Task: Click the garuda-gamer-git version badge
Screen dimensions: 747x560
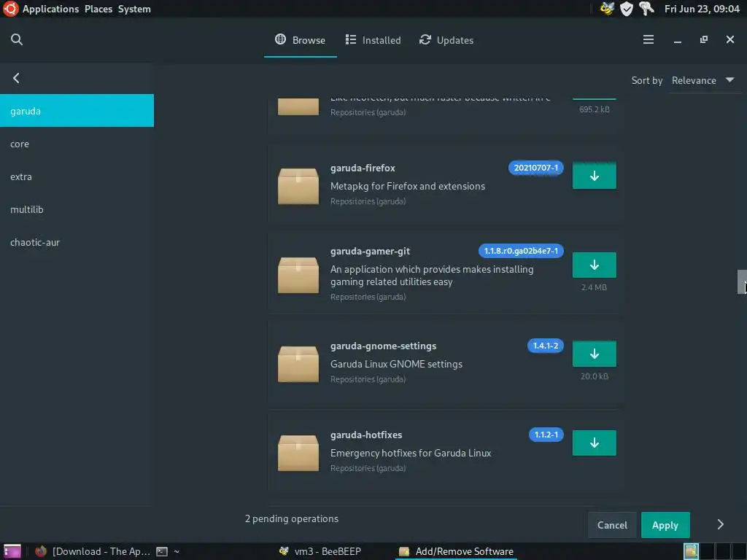Action: [521, 251]
